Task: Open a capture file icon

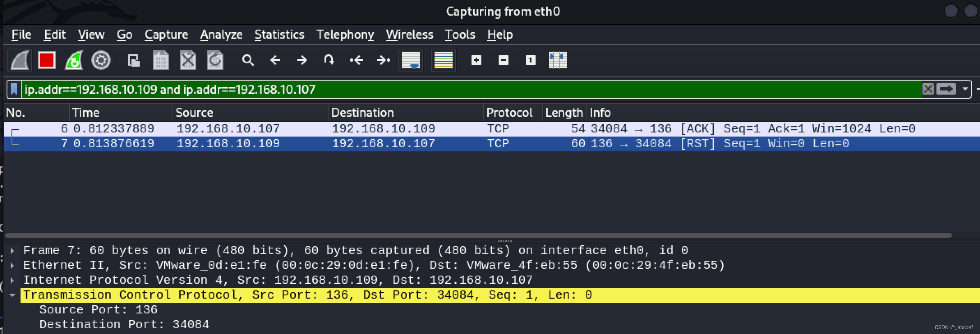Action: coord(133,60)
